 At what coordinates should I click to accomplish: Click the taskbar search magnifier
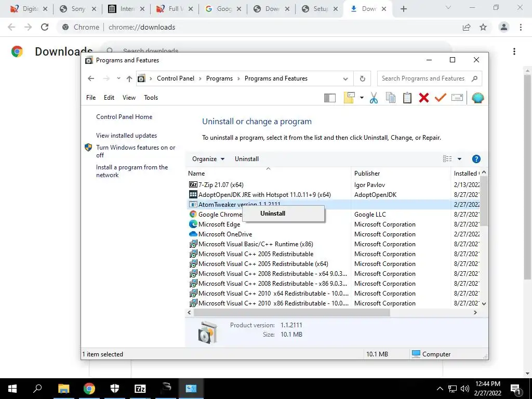tap(37, 389)
